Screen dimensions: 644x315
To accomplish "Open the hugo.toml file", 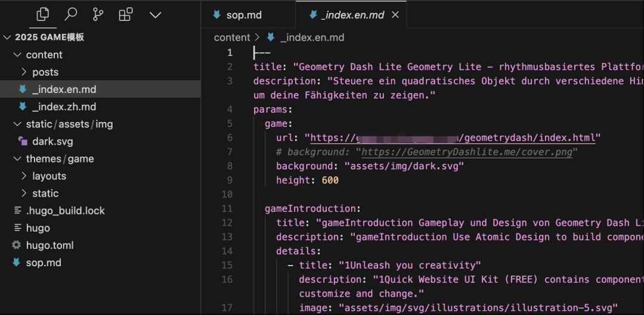I will tap(100, 245).
